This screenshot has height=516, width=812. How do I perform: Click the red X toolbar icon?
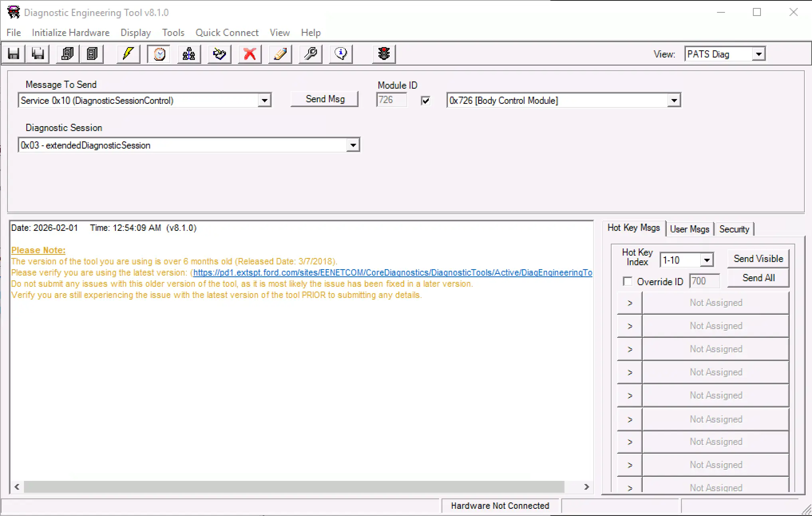pyautogui.click(x=250, y=54)
